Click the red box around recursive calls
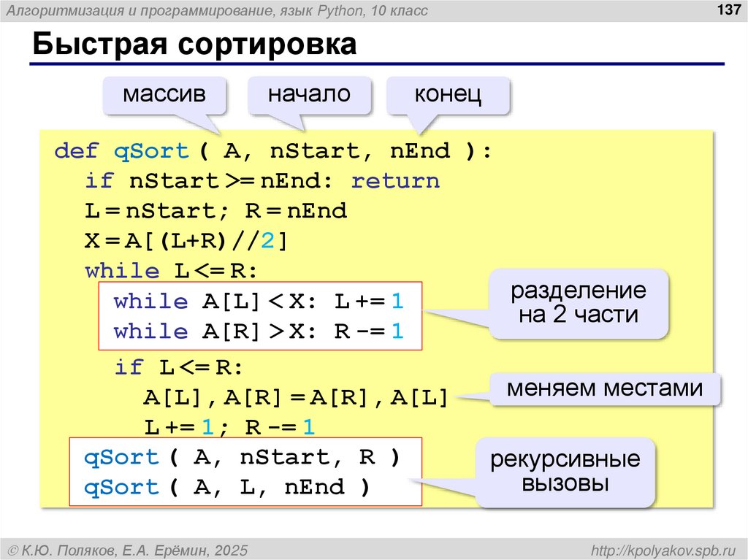The width and height of the screenshot is (748, 560). click(246, 471)
